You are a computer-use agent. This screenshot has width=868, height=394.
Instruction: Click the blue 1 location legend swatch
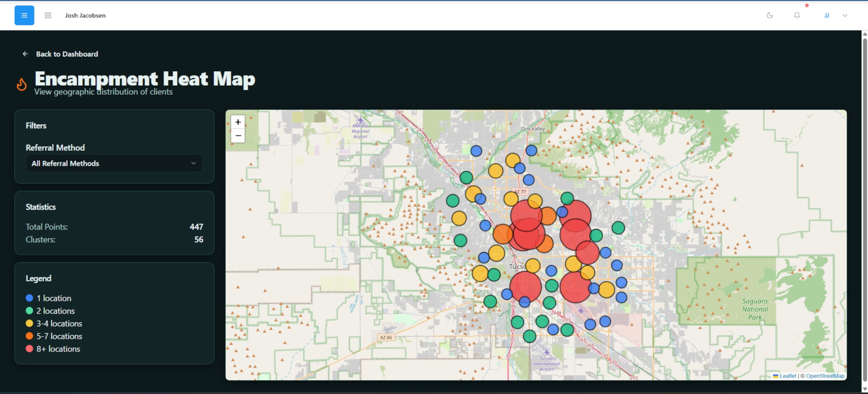pyautogui.click(x=29, y=298)
